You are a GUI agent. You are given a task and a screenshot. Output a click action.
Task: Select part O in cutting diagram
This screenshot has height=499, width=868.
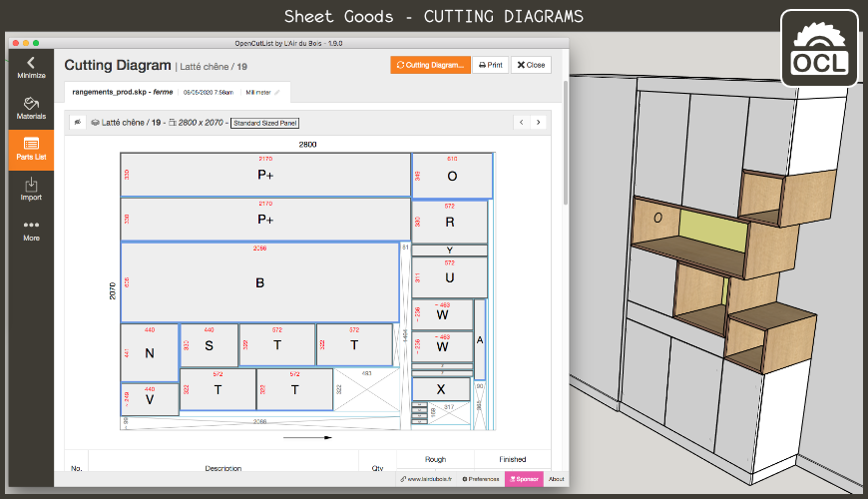coord(452,176)
